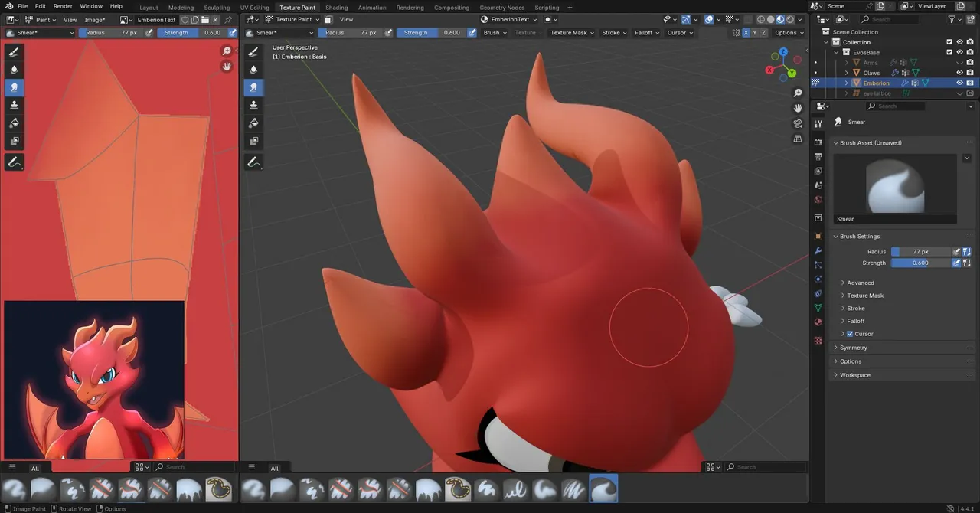Open the Falloff dropdown in viewport header
Screen dimensions: 980x513
coord(647,32)
